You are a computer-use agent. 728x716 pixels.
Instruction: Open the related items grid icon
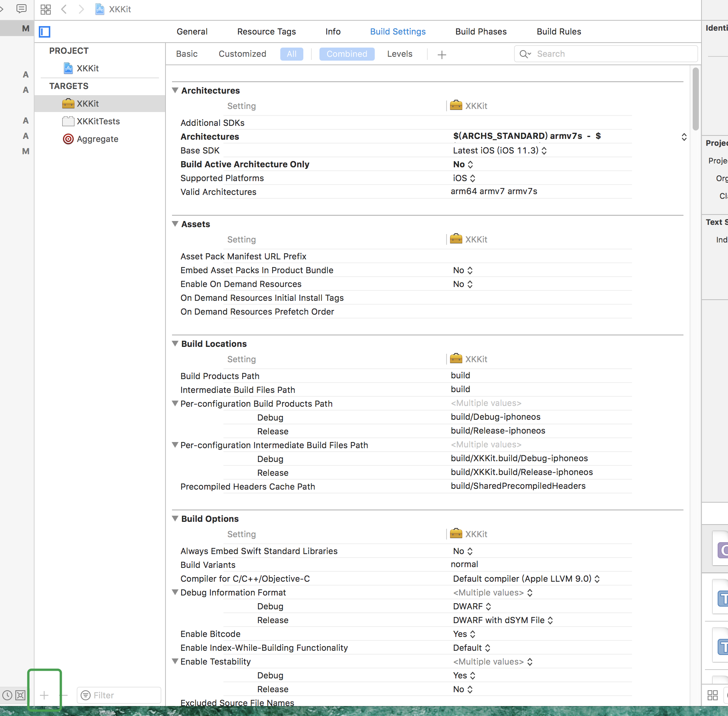(x=46, y=9)
